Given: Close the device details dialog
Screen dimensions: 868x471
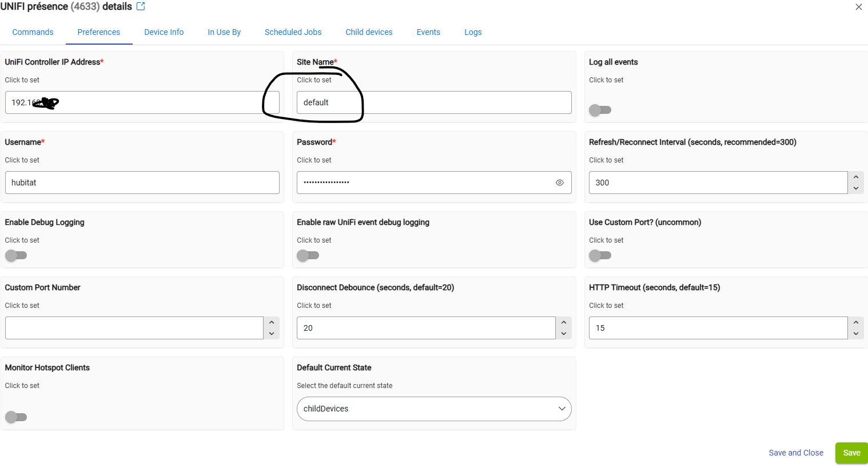Looking at the screenshot, I should (x=858, y=7).
